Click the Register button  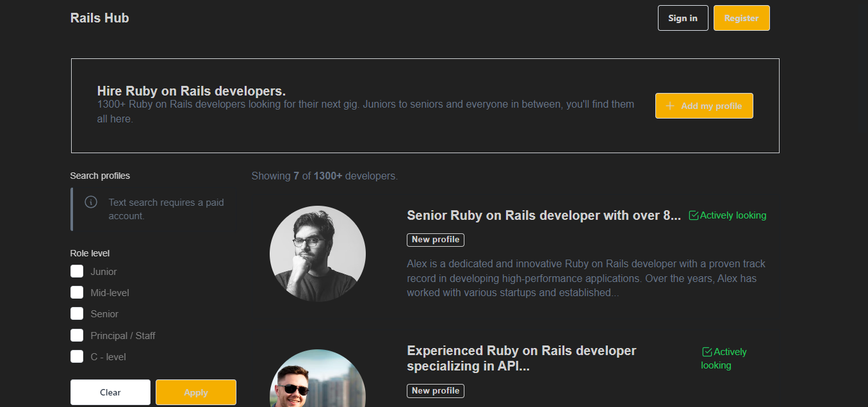[741, 18]
